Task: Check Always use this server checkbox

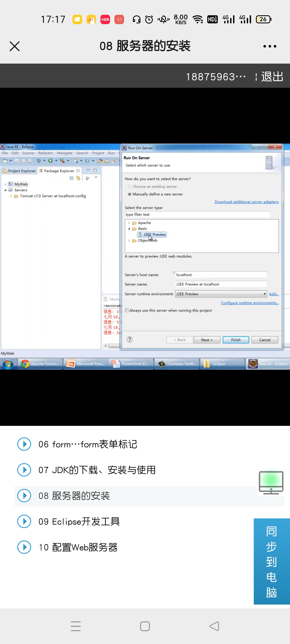Action: [x=127, y=310]
